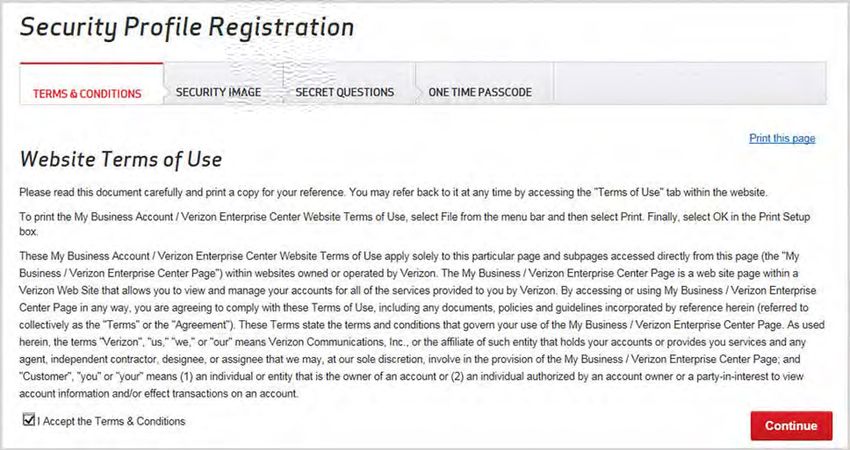
Task: Click the final line about account information and transactions
Action: coord(158,394)
